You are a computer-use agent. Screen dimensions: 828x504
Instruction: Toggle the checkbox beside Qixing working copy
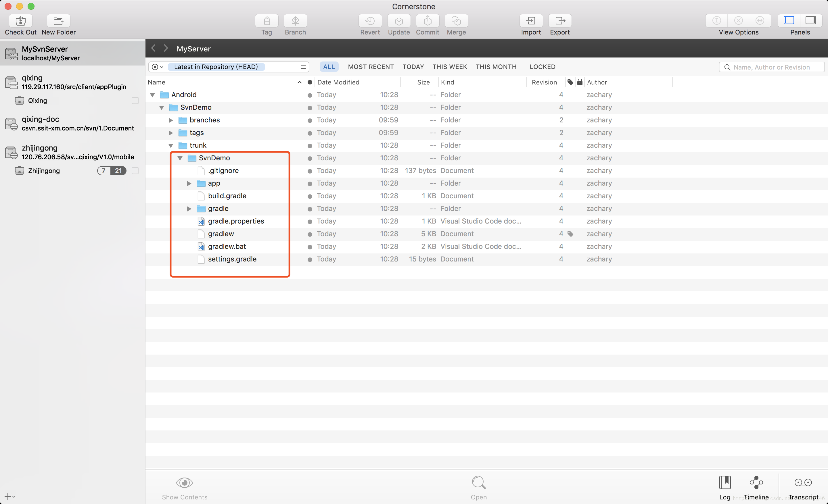click(x=135, y=101)
